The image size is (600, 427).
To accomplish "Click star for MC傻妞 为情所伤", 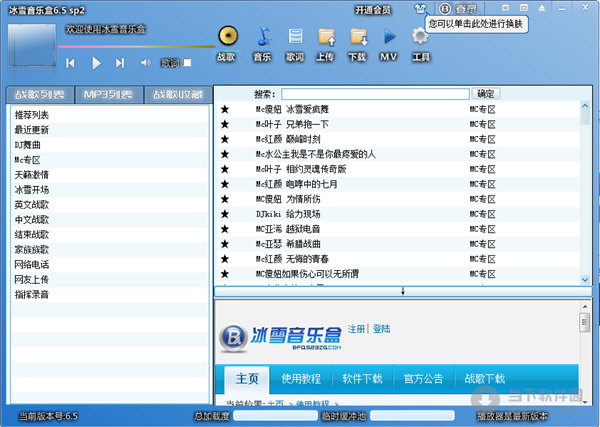I will (x=225, y=199).
